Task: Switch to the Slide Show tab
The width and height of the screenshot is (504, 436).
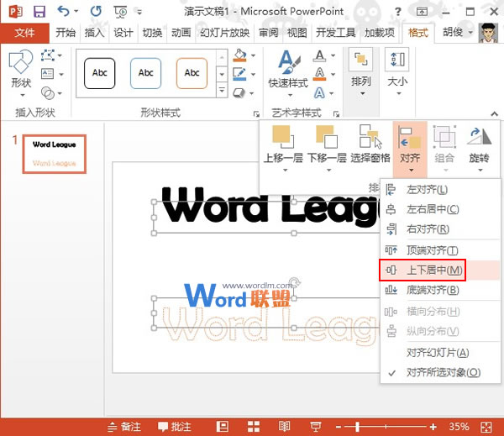Action: coord(224,33)
